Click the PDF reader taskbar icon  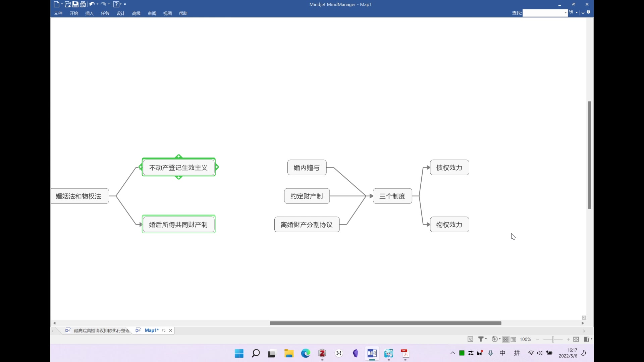[x=405, y=353]
